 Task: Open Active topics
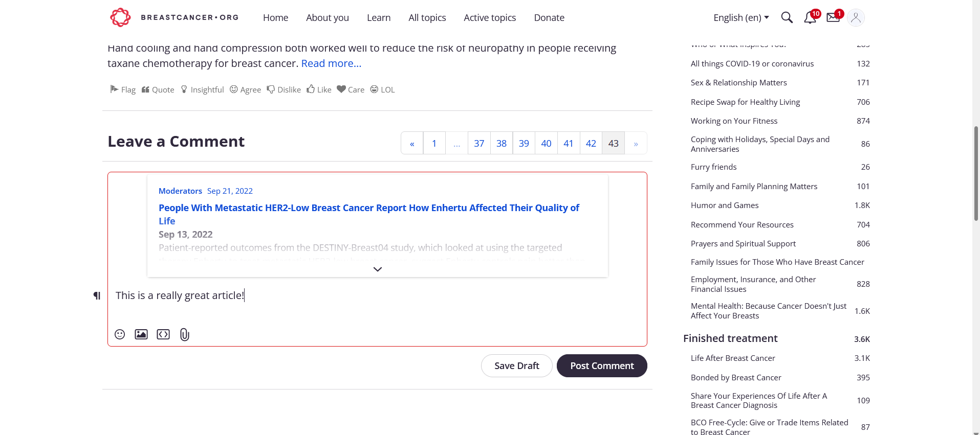point(490,18)
